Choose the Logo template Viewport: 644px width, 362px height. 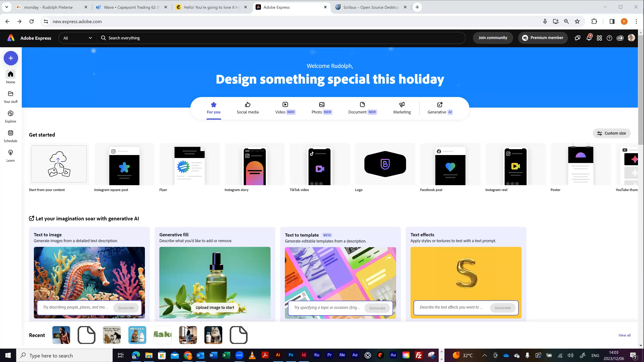(x=385, y=168)
